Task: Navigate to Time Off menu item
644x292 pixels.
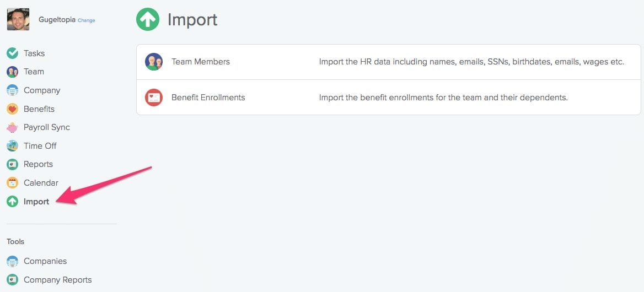Action: tap(40, 146)
